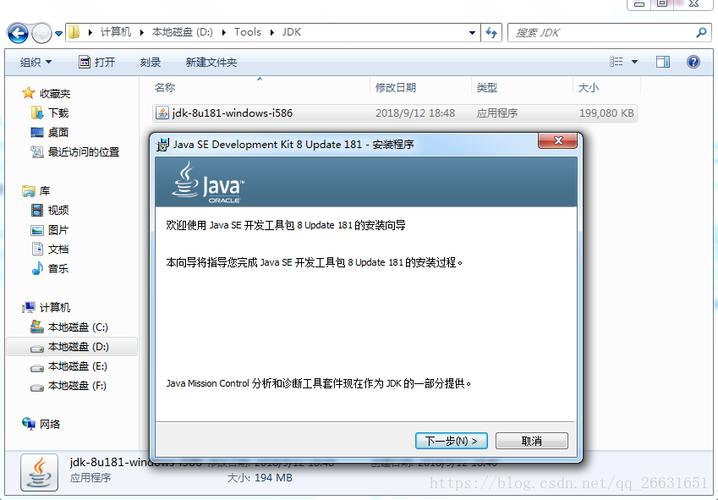Screen dimensions: 718x500
Task: Sort by the 修改日期 column header
Action: (420, 87)
